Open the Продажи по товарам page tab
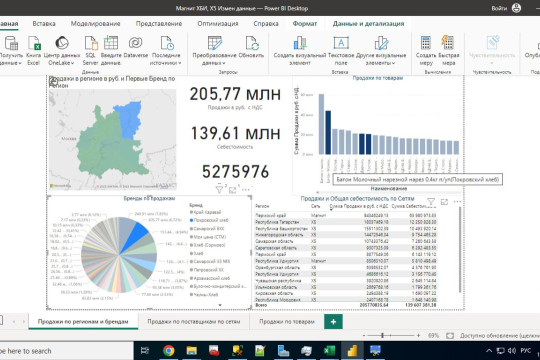Viewport: 540px width, 360px height. 287,321
